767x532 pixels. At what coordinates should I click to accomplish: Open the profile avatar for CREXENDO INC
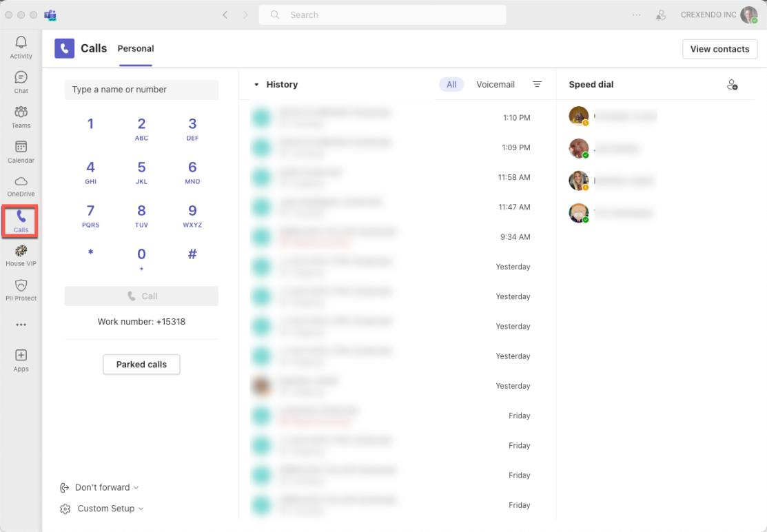(749, 14)
